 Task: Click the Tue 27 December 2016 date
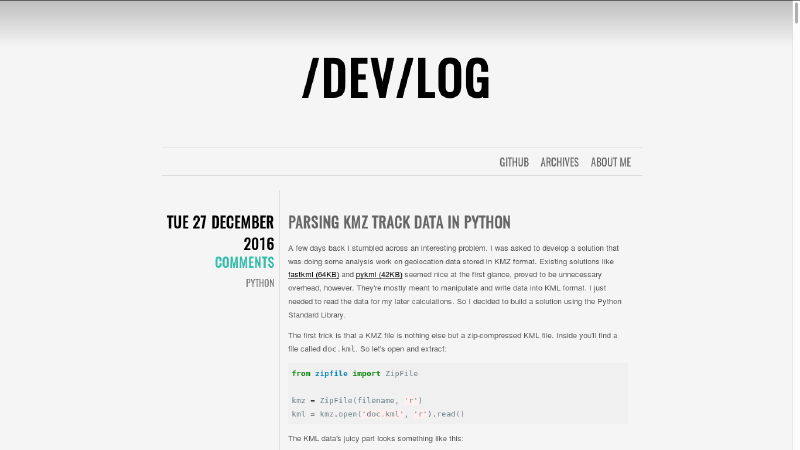pos(220,233)
